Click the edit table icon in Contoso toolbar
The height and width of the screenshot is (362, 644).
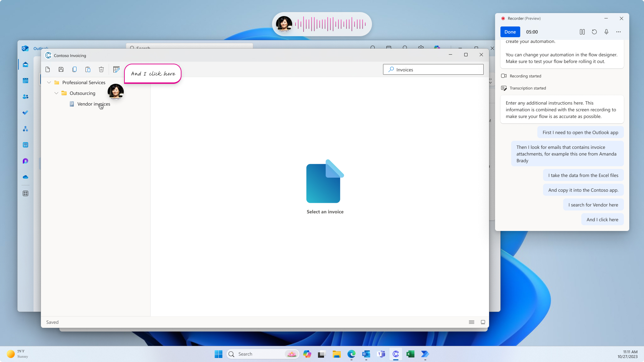pos(116,69)
